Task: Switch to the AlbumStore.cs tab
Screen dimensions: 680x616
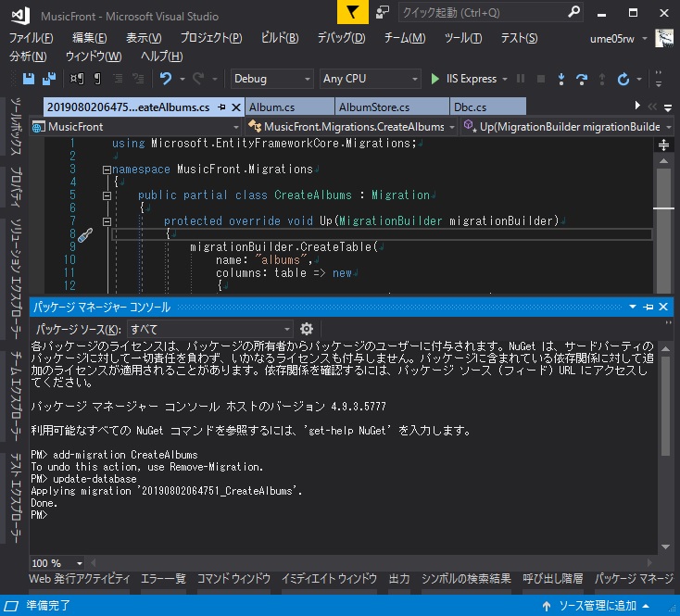Action: pyautogui.click(x=392, y=107)
